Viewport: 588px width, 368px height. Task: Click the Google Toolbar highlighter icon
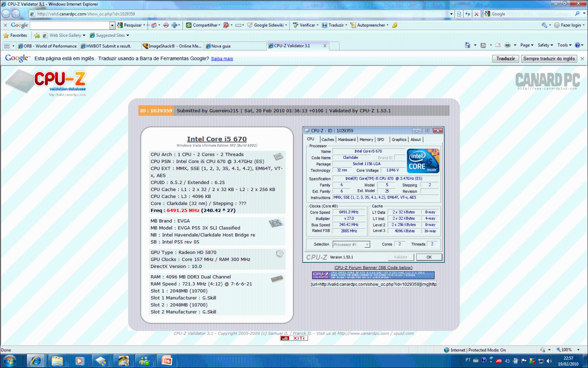pyautogui.click(x=395, y=25)
